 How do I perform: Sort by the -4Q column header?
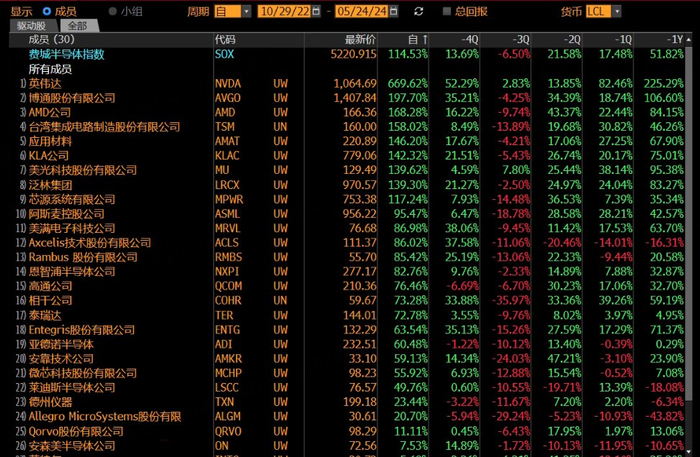[x=469, y=40]
